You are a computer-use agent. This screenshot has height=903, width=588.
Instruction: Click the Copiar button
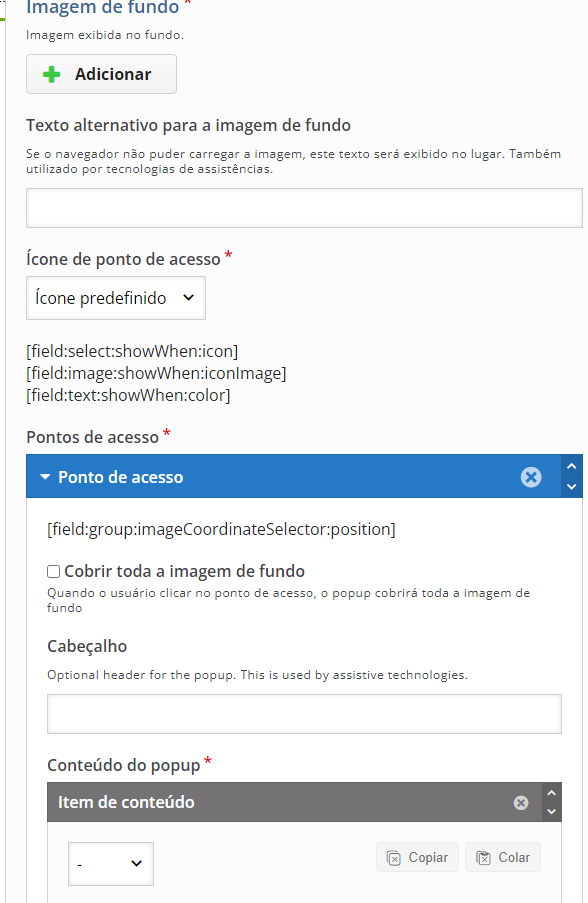pyautogui.click(x=418, y=858)
